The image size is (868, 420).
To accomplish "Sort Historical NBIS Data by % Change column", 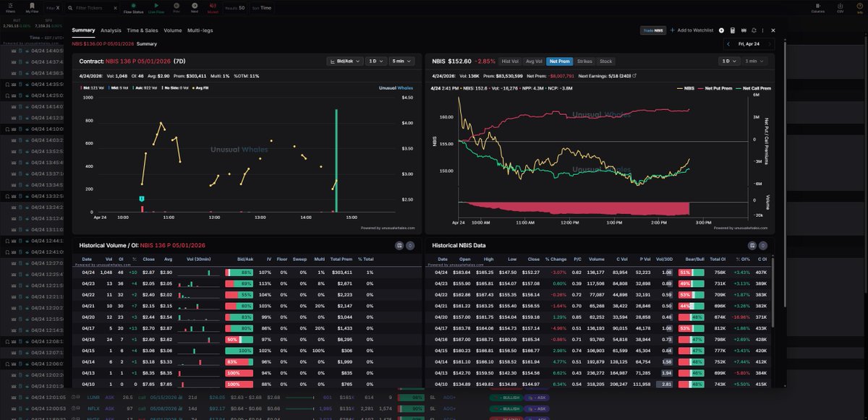I will (x=556, y=259).
